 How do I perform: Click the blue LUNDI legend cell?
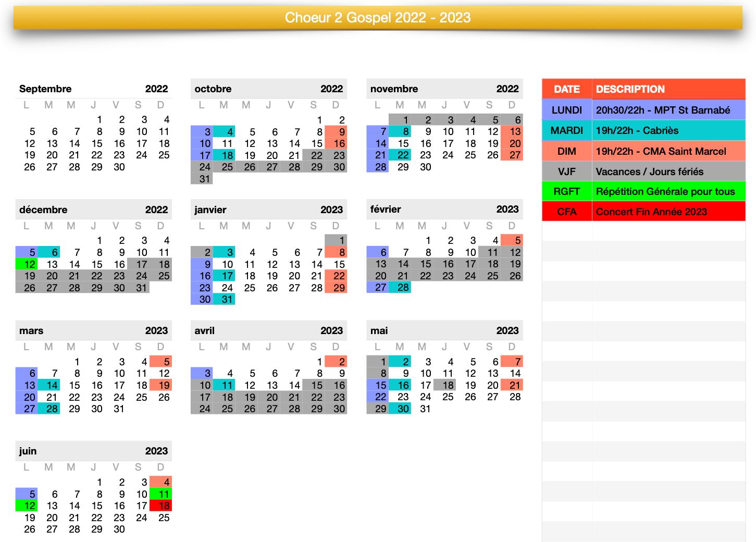pos(567,110)
